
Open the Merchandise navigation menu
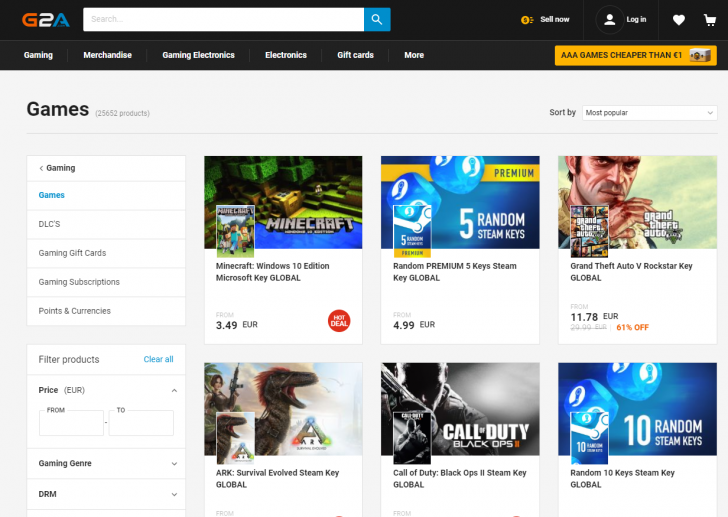pyautogui.click(x=107, y=55)
